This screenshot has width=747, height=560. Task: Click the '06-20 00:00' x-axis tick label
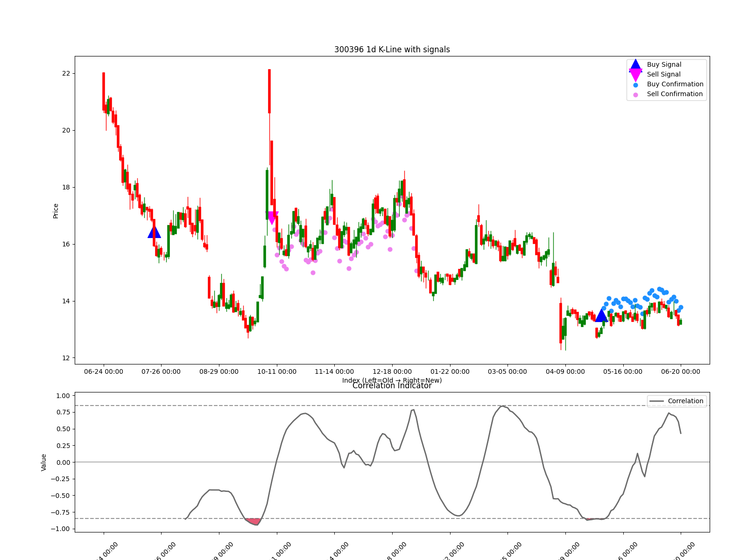681,372
